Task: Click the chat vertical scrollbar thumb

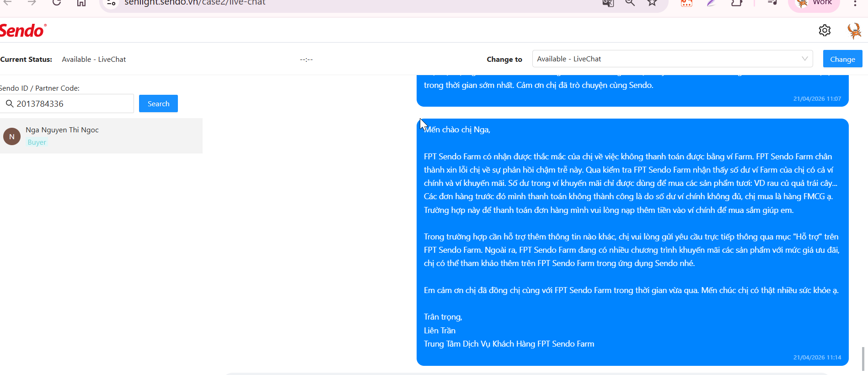Action: [863, 359]
